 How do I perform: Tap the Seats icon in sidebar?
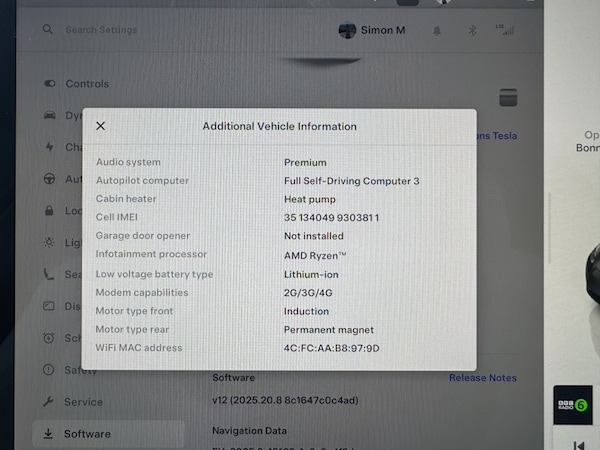click(x=49, y=274)
